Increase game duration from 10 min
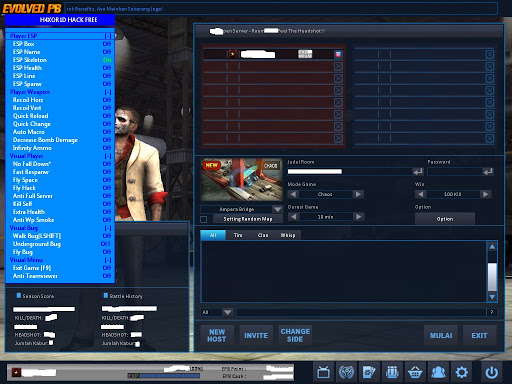512x384 pixels. coord(358,217)
